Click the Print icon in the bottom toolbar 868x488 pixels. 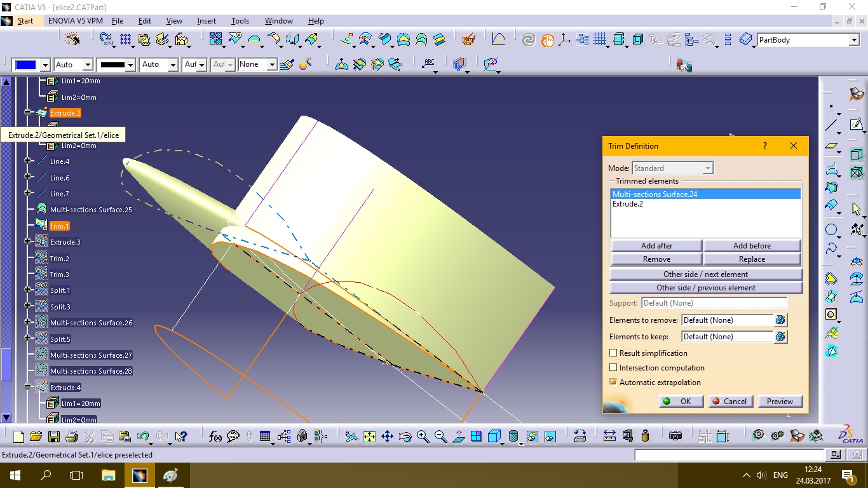pos(71,437)
